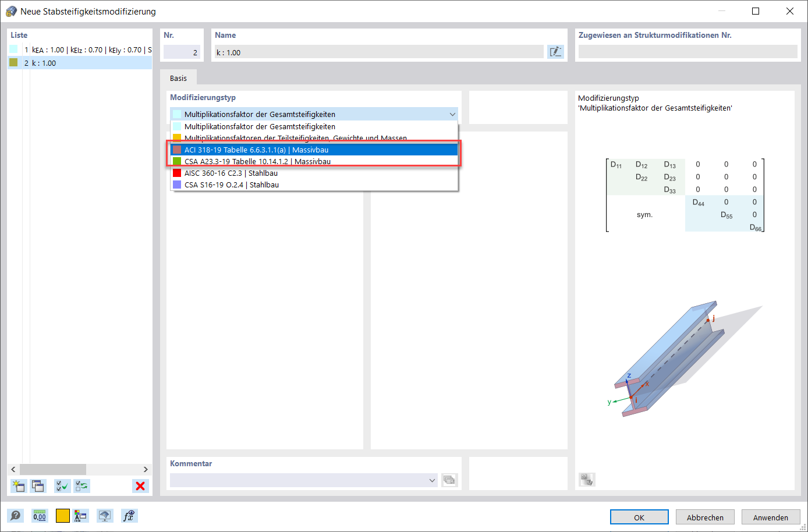Open the help speech-bubble icon
Image resolution: width=808 pixels, height=532 pixels.
[x=15, y=516]
